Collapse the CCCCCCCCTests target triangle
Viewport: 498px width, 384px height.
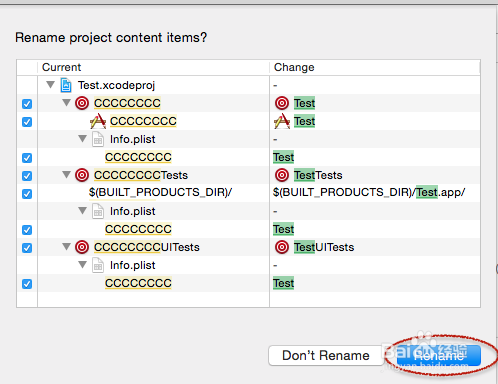67,174
